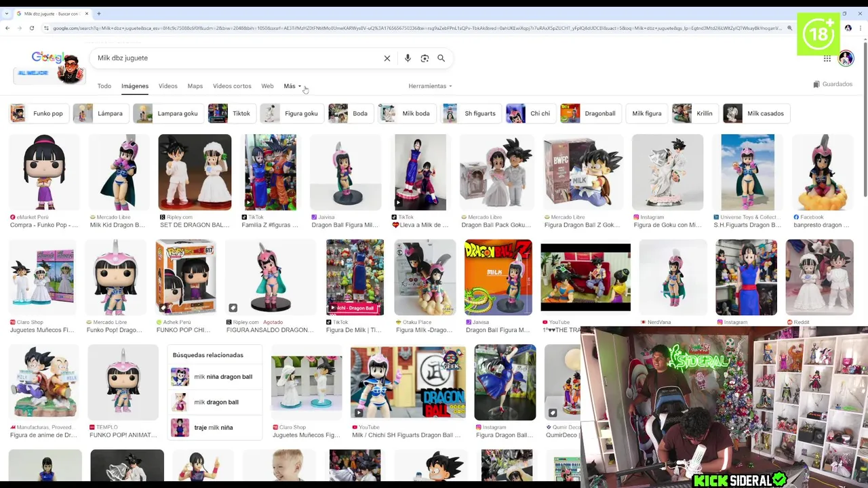Open the Herramientas dropdown

tap(430, 86)
